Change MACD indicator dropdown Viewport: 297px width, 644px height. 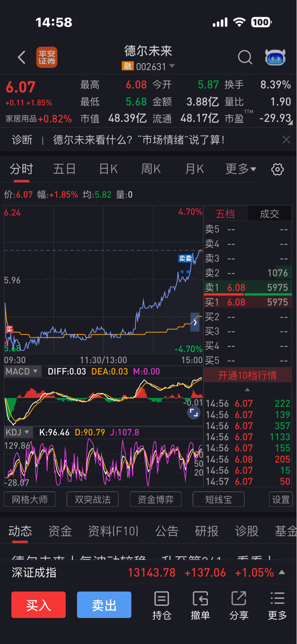coord(22,371)
